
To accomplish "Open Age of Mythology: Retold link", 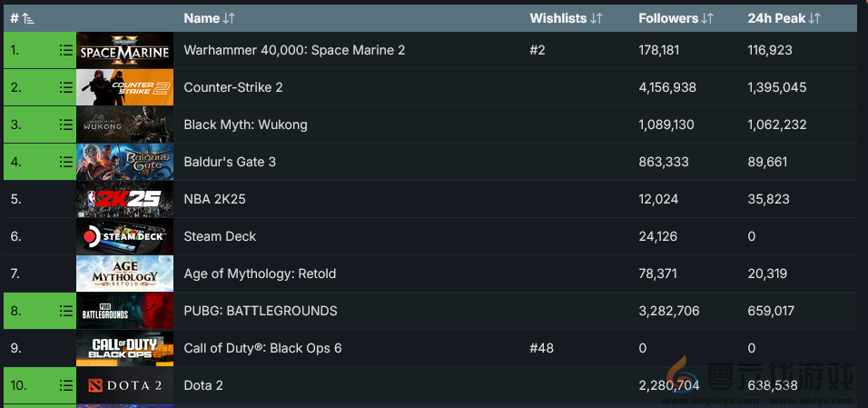I will pyautogui.click(x=260, y=274).
